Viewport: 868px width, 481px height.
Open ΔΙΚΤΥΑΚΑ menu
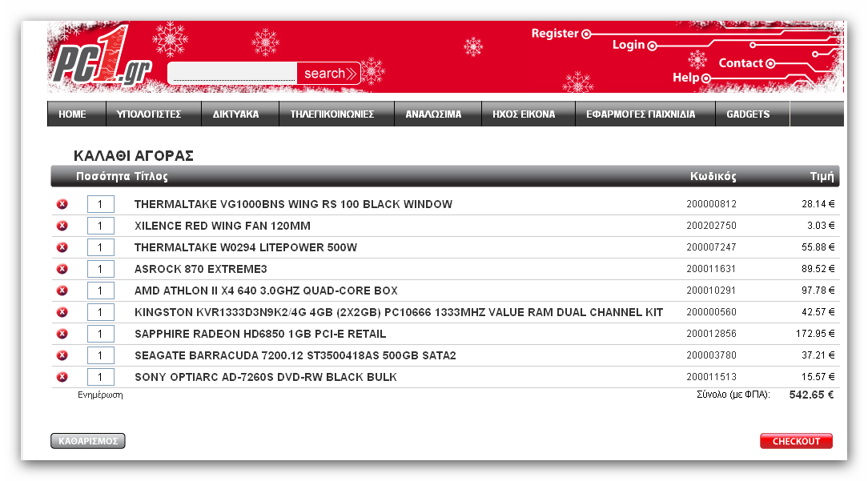[236, 114]
